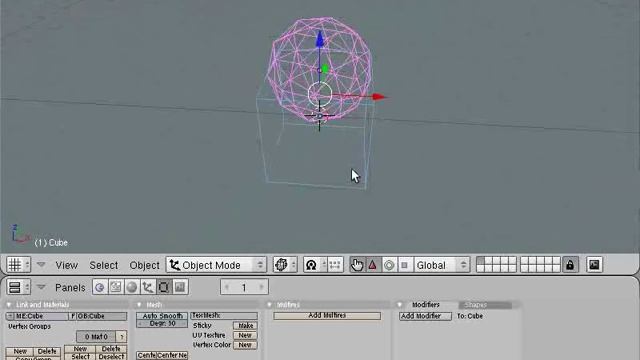The width and height of the screenshot is (640, 360).
Task: Enable the translate manipulator triangle icon
Action: (373, 265)
